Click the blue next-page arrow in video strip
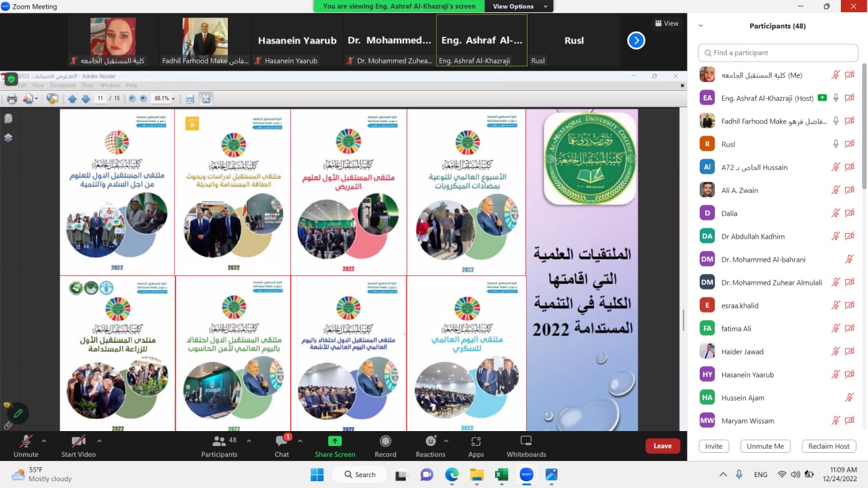868x488 pixels. coord(635,41)
